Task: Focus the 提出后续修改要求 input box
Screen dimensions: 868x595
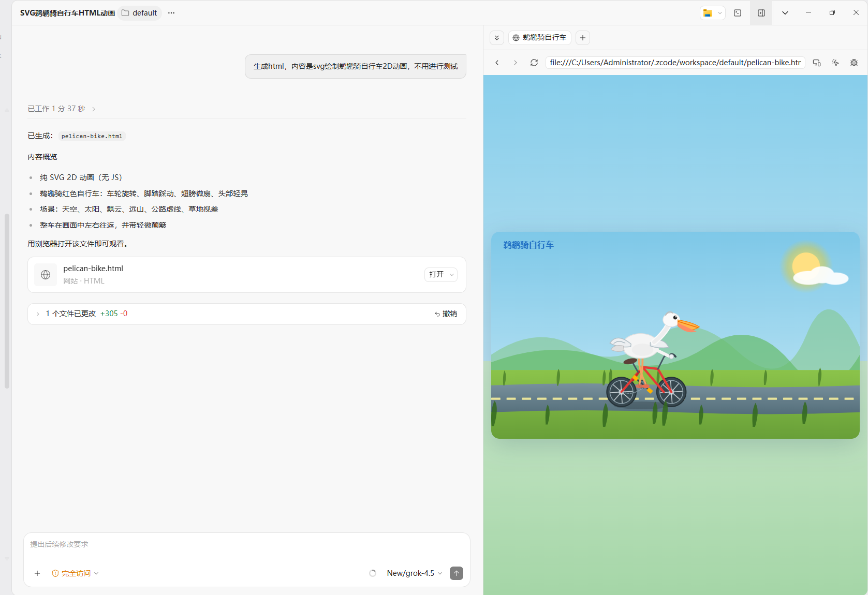Action: [247, 544]
